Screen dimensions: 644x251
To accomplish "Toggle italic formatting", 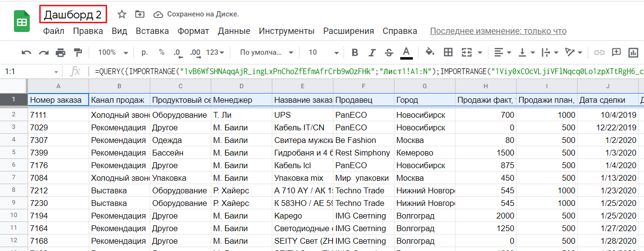I will click(x=372, y=52).
